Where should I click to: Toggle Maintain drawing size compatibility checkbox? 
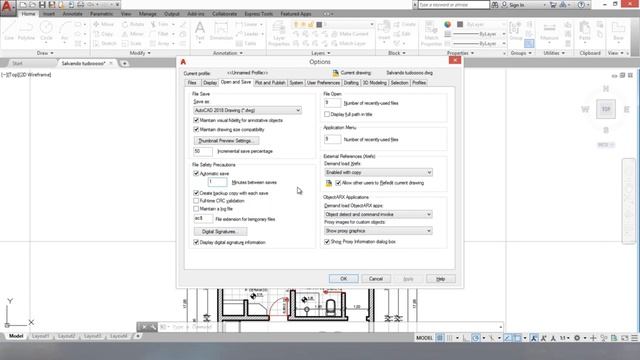point(196,129)
